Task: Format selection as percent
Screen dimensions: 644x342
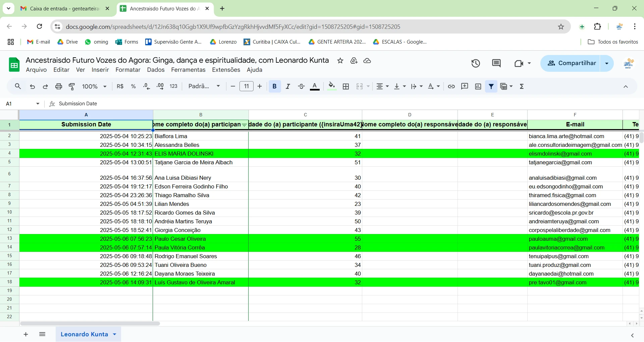Action: click(133, 86)
